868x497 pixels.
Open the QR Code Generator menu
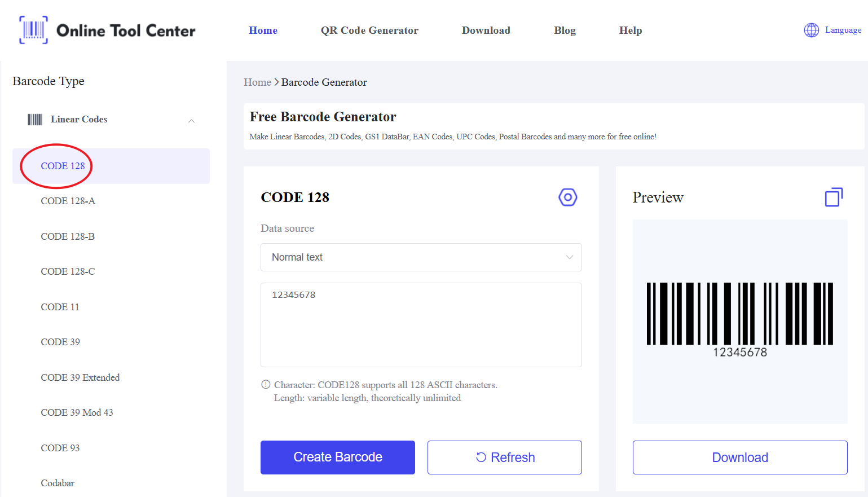coord(369,30)
